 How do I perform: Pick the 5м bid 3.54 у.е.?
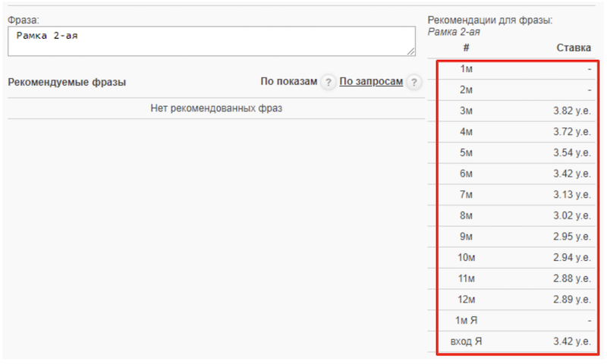[571, 153]
